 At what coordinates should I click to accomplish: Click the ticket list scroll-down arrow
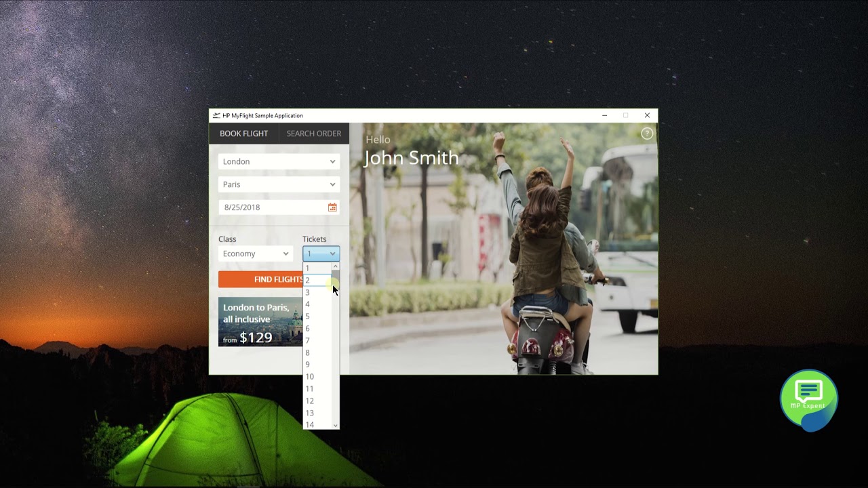(335, 425)
